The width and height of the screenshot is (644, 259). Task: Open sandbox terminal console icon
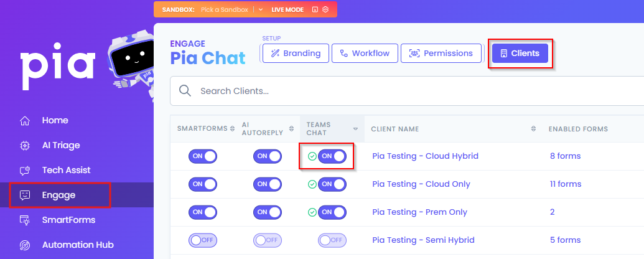[315, 9]
